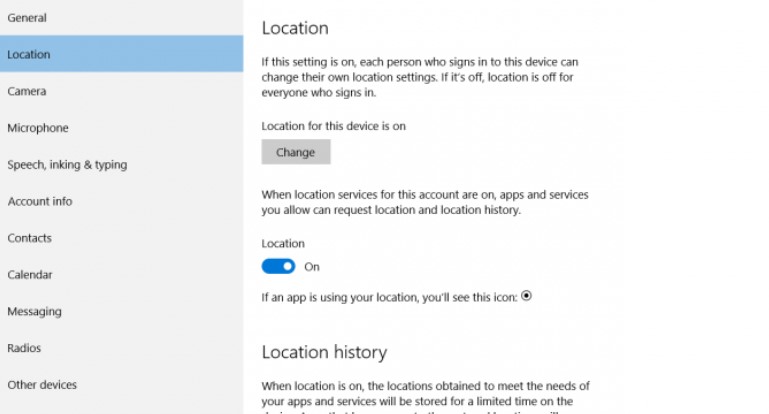Click the Change button for device location
Viewport: 769px width, 414px height.
(x=296, y=153)
